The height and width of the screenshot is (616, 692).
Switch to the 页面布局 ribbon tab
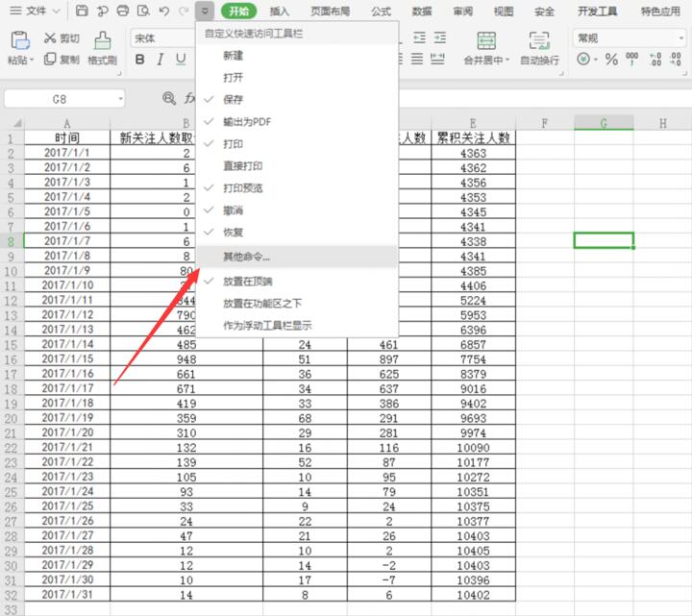click(330, 11)
